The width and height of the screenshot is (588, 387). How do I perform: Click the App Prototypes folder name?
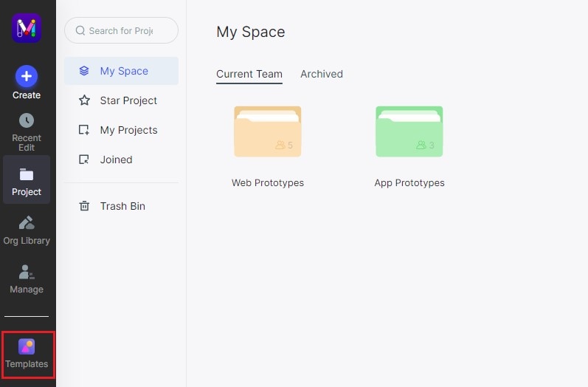[x=409, y=183]
